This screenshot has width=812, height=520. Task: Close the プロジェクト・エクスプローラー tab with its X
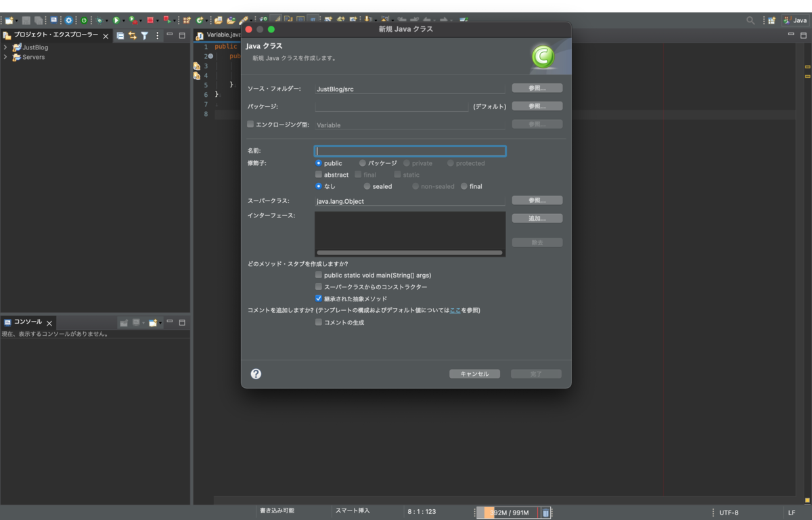[106, 36]
